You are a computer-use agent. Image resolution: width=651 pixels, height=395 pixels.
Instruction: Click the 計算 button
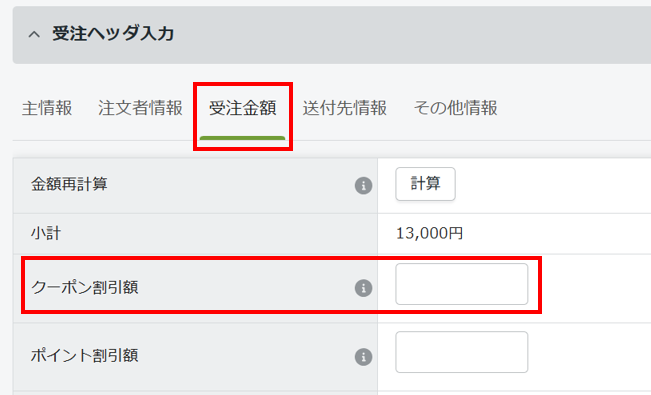pyautogui.click(x=425, y=184)
